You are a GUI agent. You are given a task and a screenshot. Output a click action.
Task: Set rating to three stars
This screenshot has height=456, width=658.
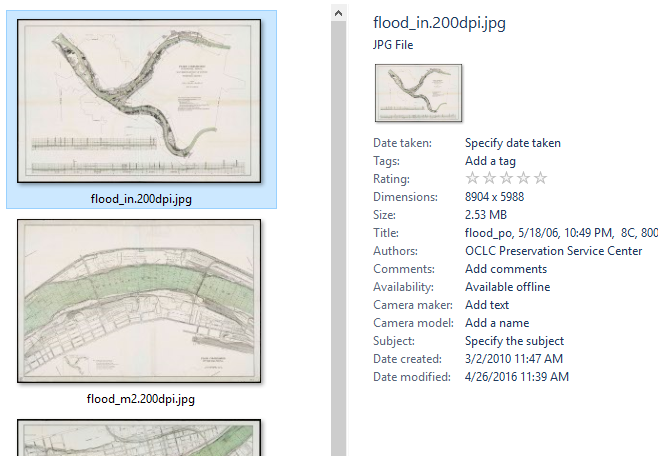507,178
